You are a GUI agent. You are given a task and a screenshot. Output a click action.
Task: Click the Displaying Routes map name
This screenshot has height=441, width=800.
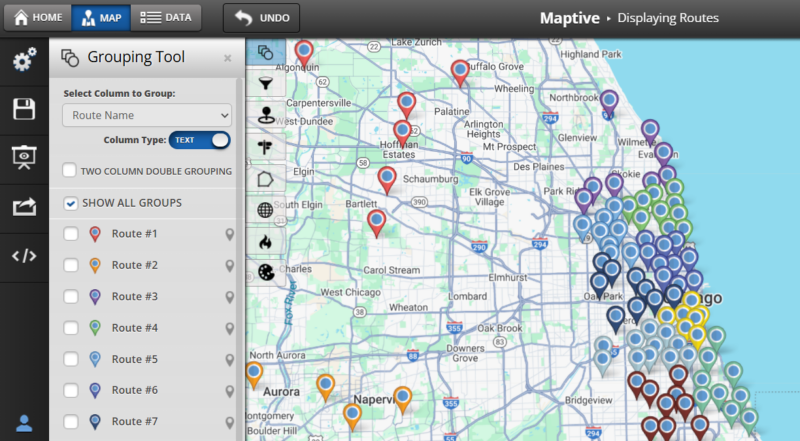pos(668,18)
